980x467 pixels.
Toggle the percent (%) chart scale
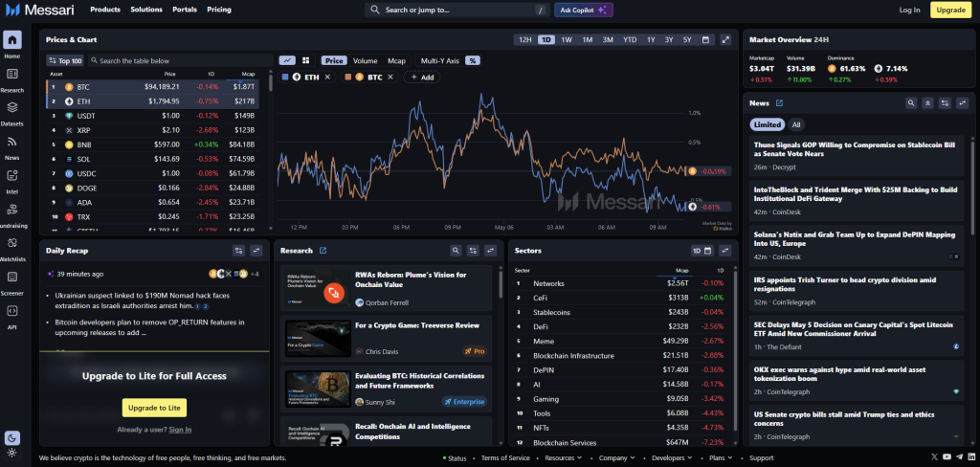(473, 60)
